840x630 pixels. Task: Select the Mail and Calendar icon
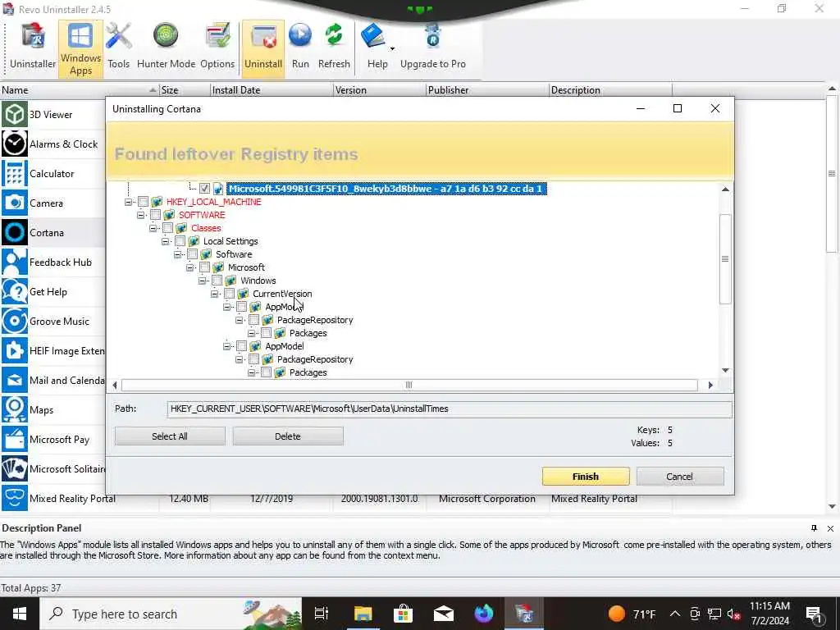15,380
